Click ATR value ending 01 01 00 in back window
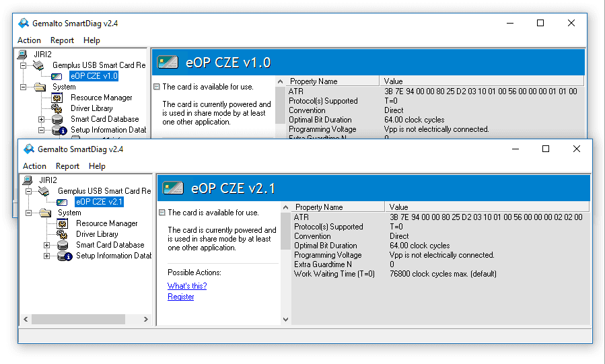This screenshot has height=364, width=605. tap(481, 92)
